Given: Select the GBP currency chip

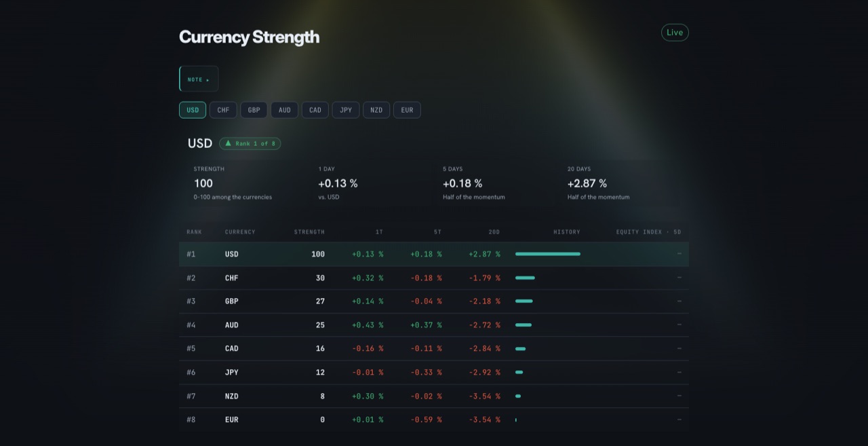Looking at the screenshot, I should tap(254, 110).
